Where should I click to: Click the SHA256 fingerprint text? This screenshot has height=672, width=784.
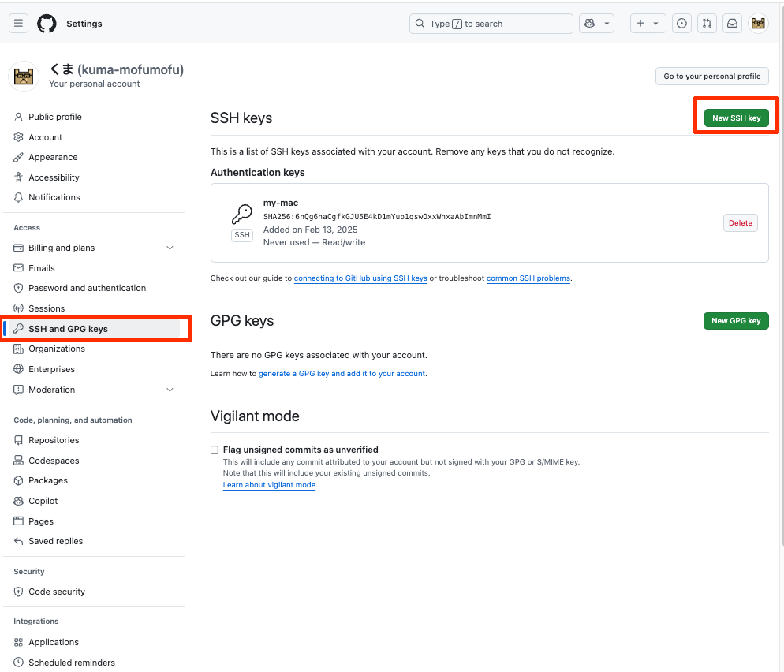coord(377,216)
